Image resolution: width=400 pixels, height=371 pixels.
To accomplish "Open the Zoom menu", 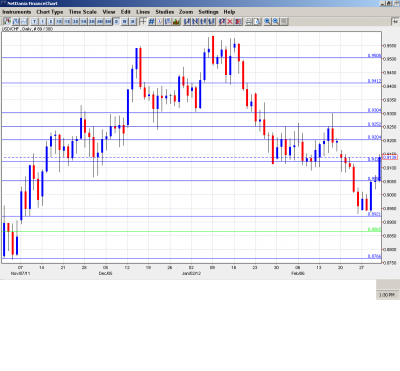I will (x=186, y=12).
